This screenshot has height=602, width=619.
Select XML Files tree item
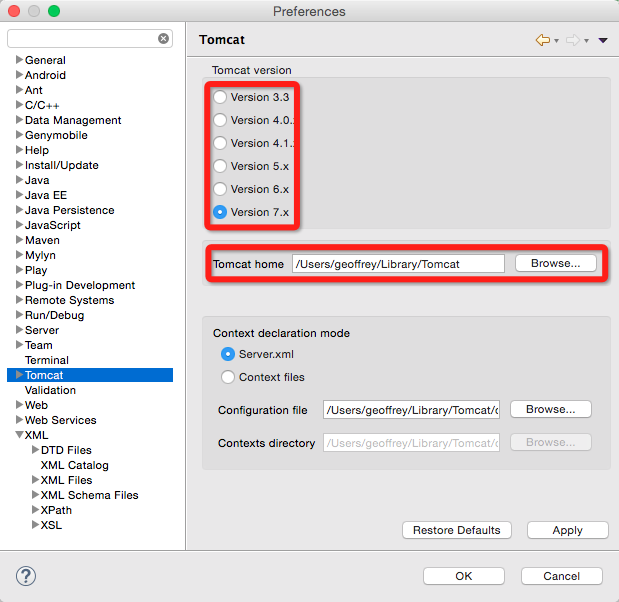[x=66, y=480]
